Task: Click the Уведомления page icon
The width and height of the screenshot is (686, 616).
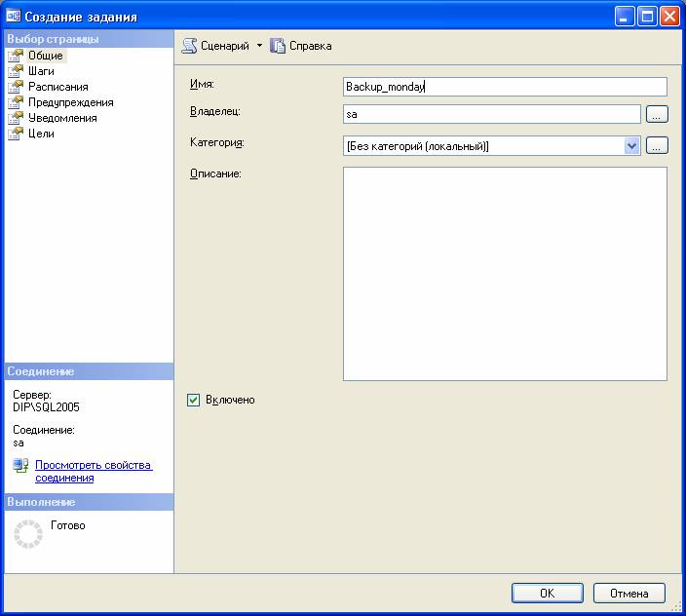Action: (x=15, y=118)
